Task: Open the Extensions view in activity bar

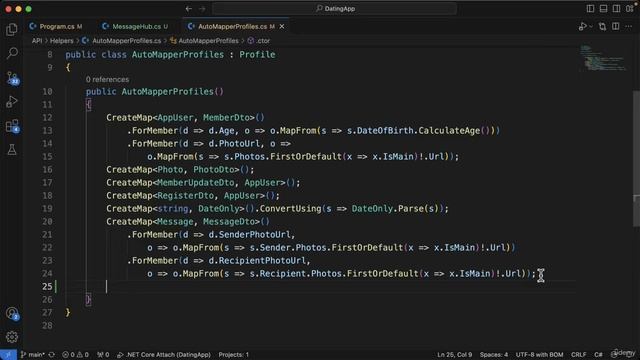Action: coord(12,126)
